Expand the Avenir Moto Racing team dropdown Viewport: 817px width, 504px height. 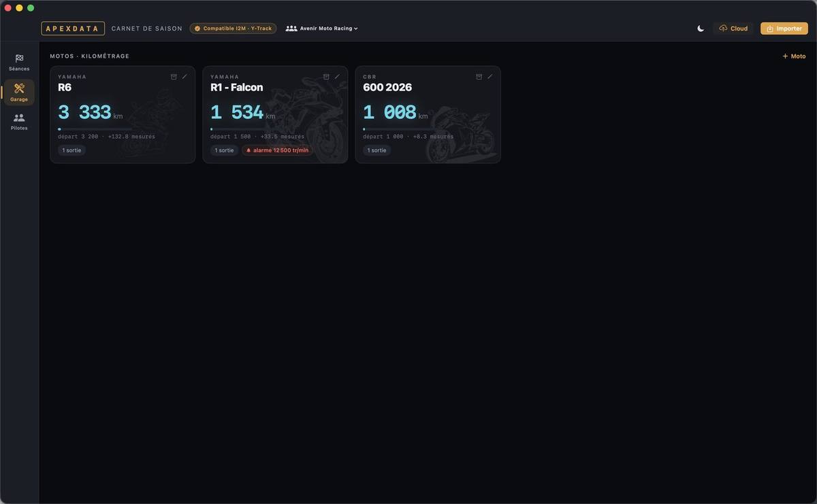(322, 29)
